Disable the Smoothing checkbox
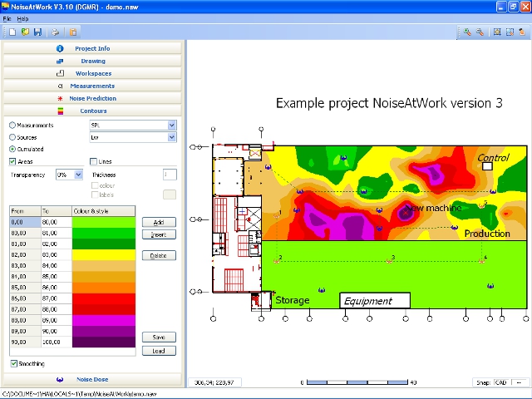 pyautogui.click(x=13, y=364)
